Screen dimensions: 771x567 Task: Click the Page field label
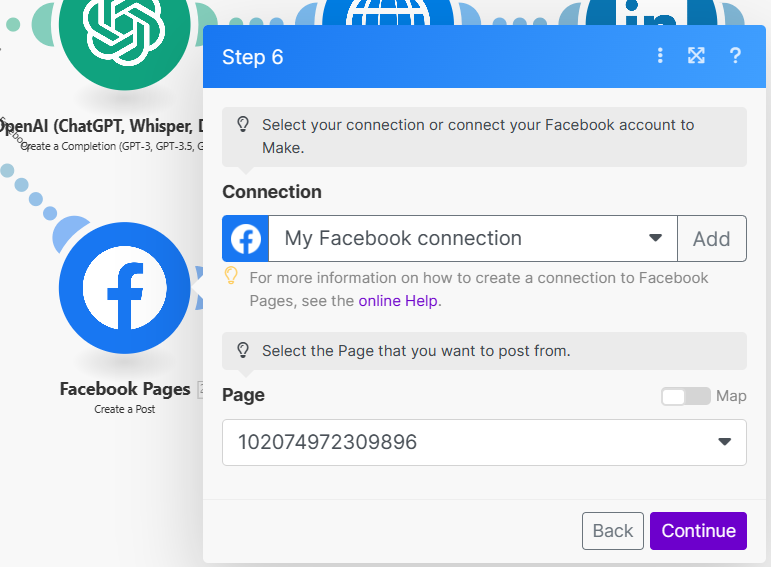[x=243, y=395]
